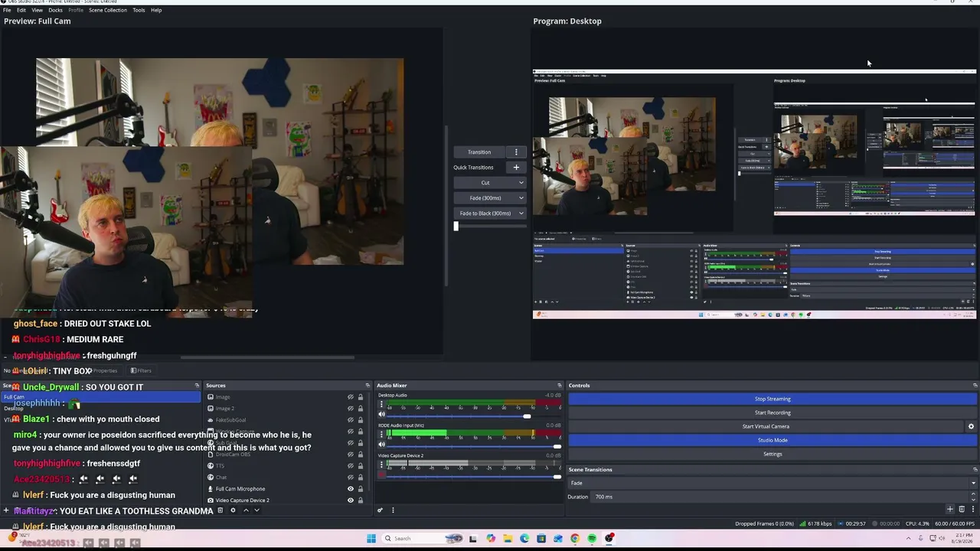The width and height of the screenshot is (980, 551).
Task: Add a new Quick Transition
Action: click(516, 168)
